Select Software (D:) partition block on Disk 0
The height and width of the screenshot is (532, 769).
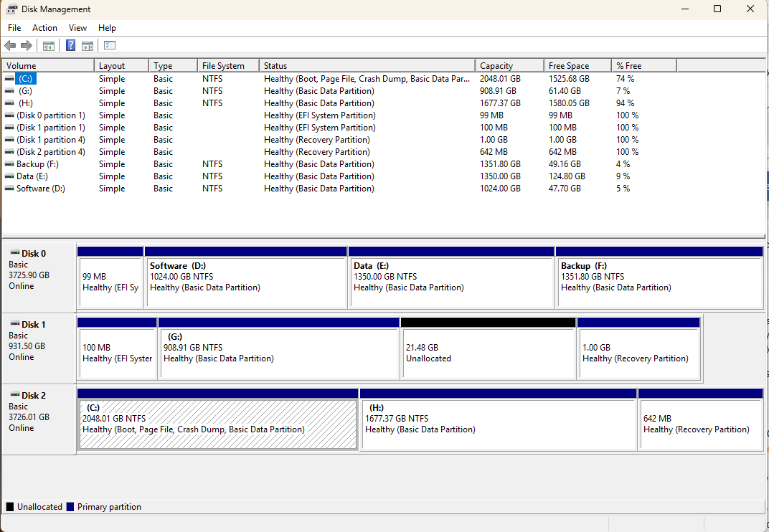246,277
